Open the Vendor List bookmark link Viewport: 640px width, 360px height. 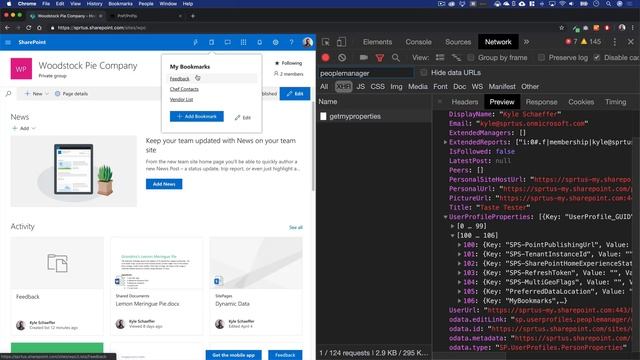[181, 99]
